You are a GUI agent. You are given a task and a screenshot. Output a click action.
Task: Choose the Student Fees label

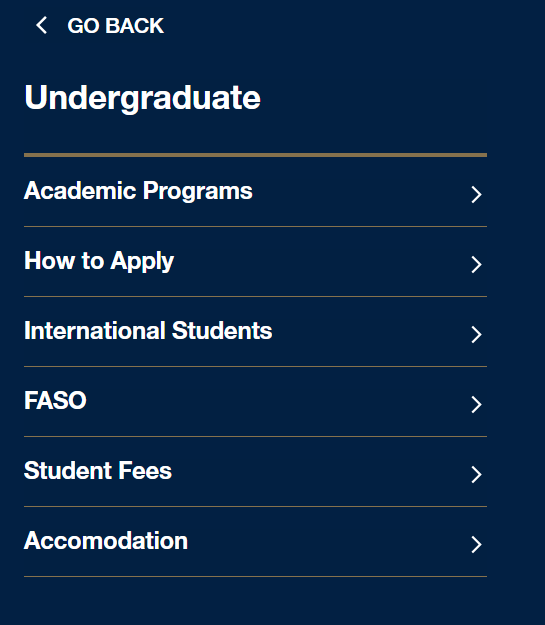tap(98, 470)
